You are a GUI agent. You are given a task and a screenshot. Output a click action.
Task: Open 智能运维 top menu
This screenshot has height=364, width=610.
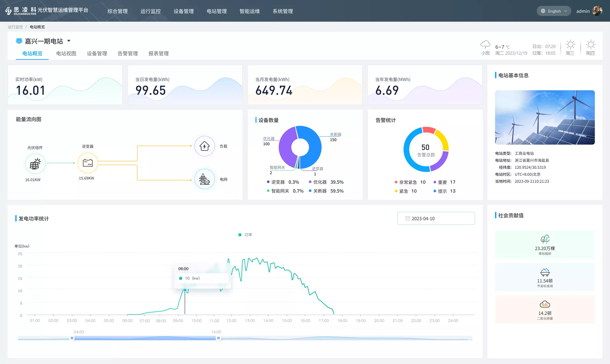[250, 11]
